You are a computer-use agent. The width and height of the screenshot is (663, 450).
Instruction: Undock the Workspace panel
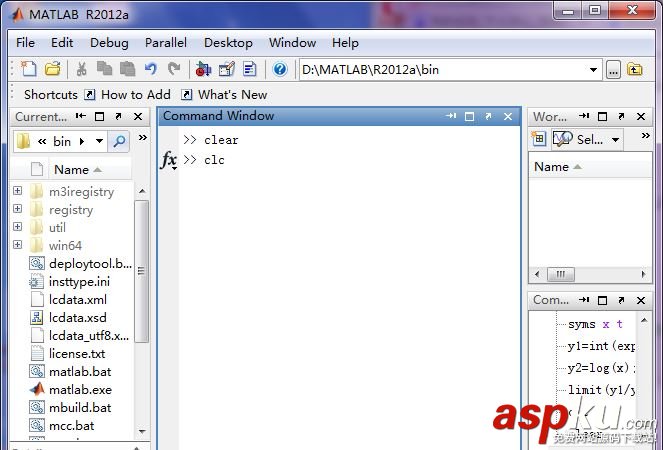[621, 116]
